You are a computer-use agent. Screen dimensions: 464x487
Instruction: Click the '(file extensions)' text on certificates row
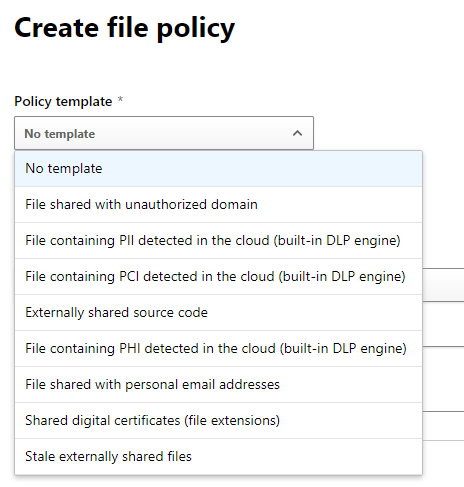(x=232, y=421)
